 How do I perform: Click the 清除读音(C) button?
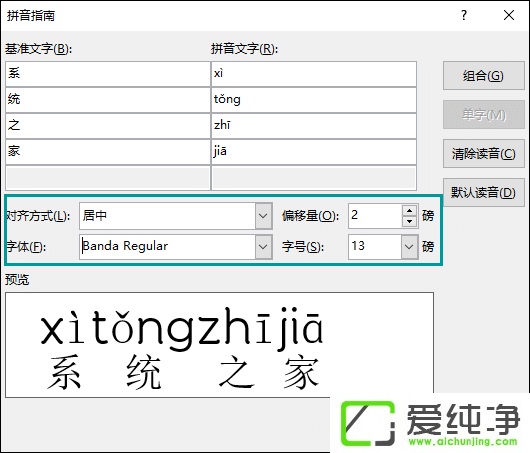483,154
